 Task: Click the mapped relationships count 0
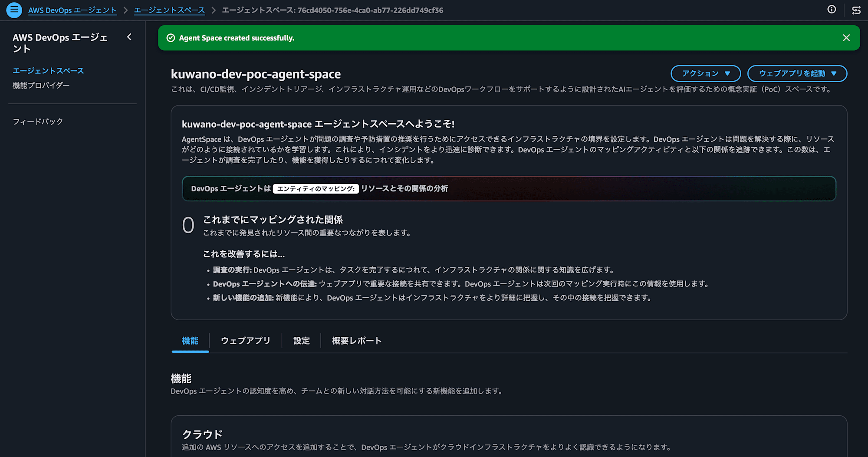[x=188, y=225]
